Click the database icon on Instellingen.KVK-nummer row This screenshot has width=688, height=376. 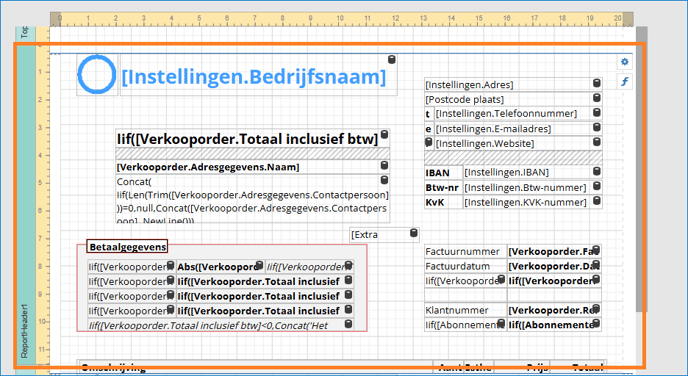pos(597,201)
